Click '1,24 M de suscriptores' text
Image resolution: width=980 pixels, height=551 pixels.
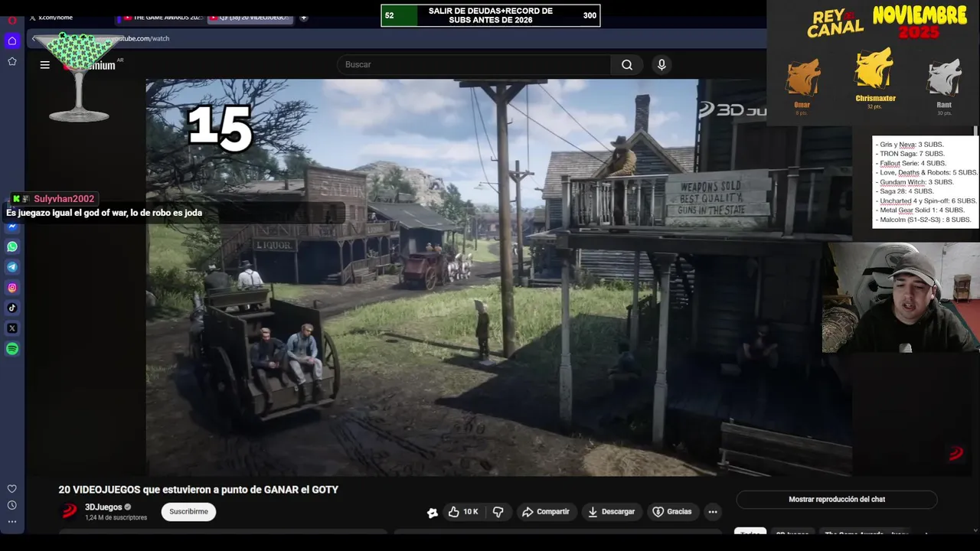pyautogui.click(x=116, y=518)
